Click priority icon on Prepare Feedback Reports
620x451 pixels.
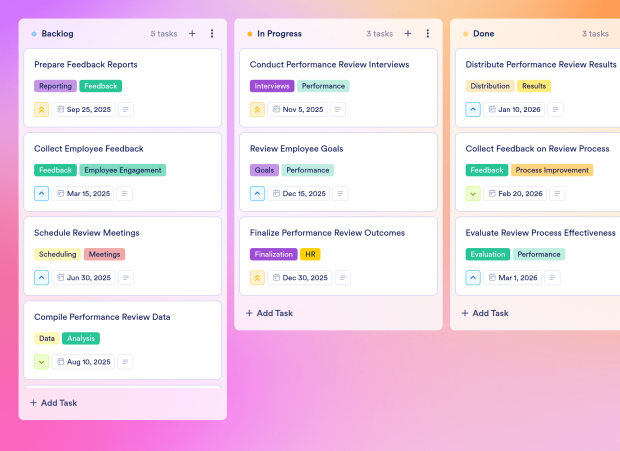pyautogui.click(x=41, y=109)
